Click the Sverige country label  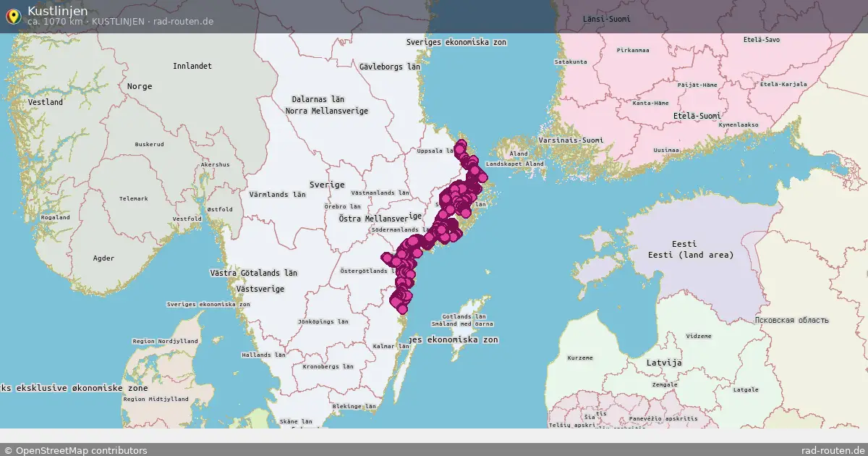pos(327,185)
